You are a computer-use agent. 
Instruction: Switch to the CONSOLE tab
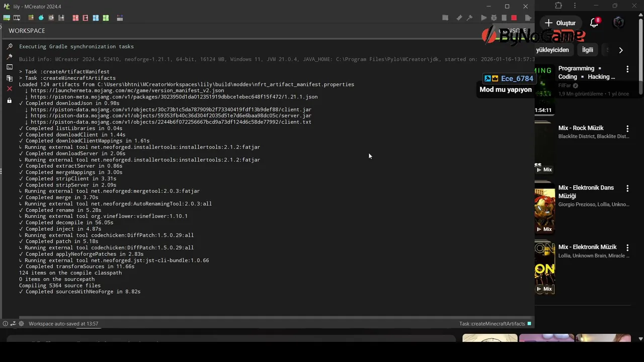click(x=512, y=31)
